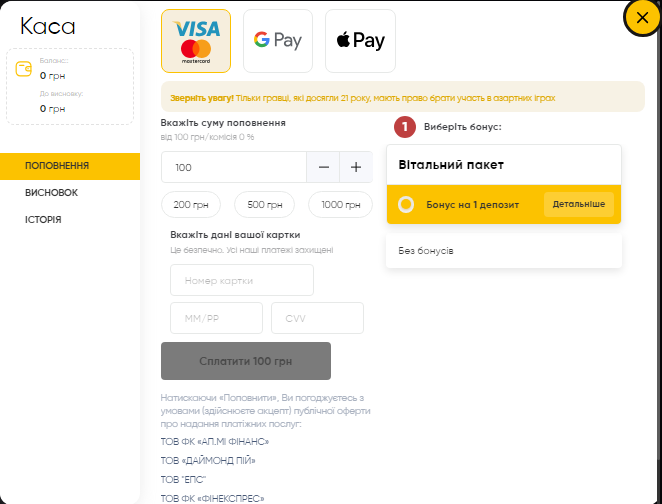Open Детальніше bonus details

pos(578,204)
